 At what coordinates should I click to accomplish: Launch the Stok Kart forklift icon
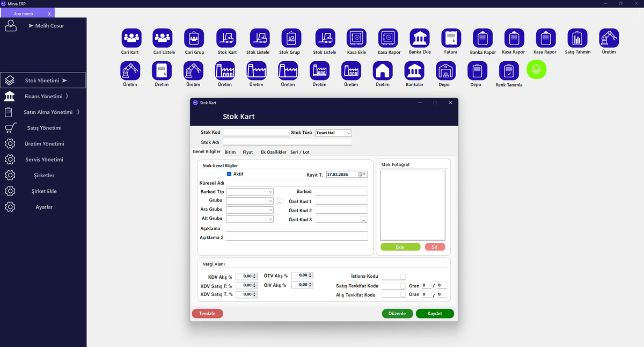(x=226, y=38)
